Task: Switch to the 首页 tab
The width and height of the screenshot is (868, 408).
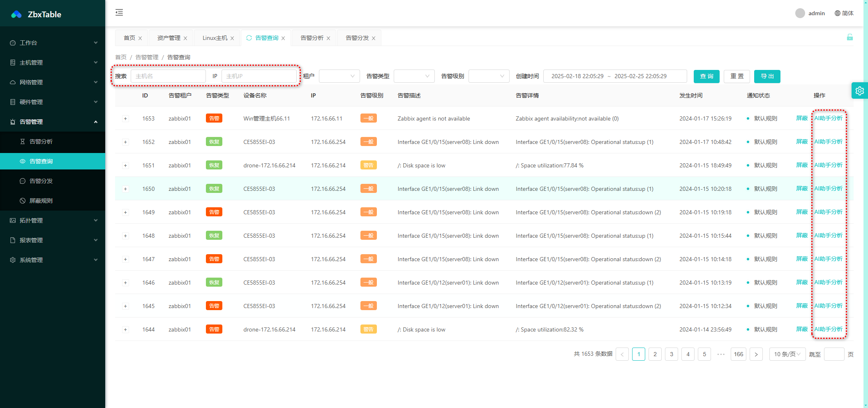Action: [x=129, y=38]
